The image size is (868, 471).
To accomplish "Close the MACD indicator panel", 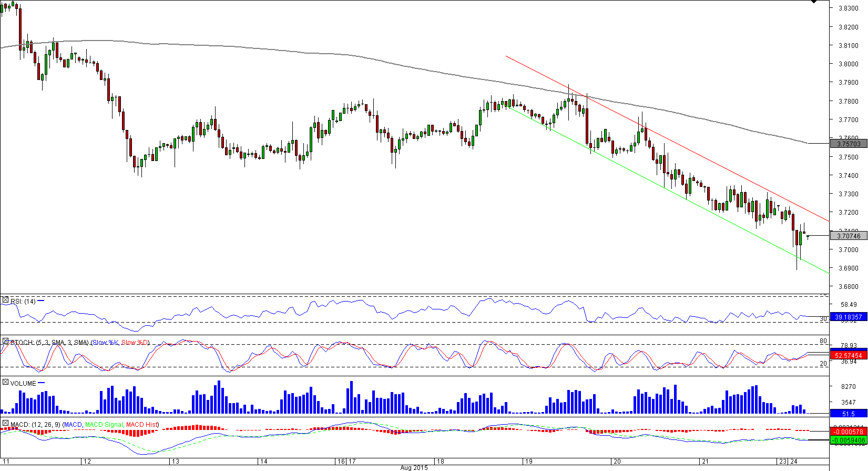I will coord(5,424).
